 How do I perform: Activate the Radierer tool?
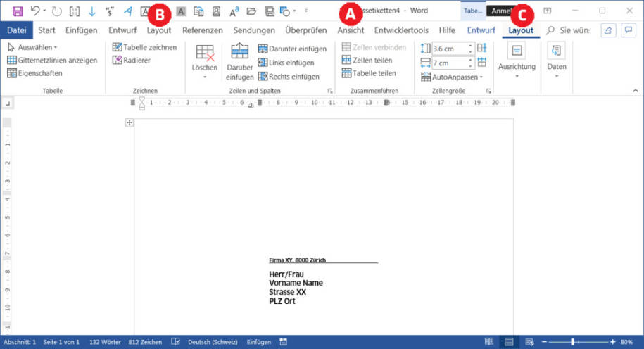(x=132, y=61)
